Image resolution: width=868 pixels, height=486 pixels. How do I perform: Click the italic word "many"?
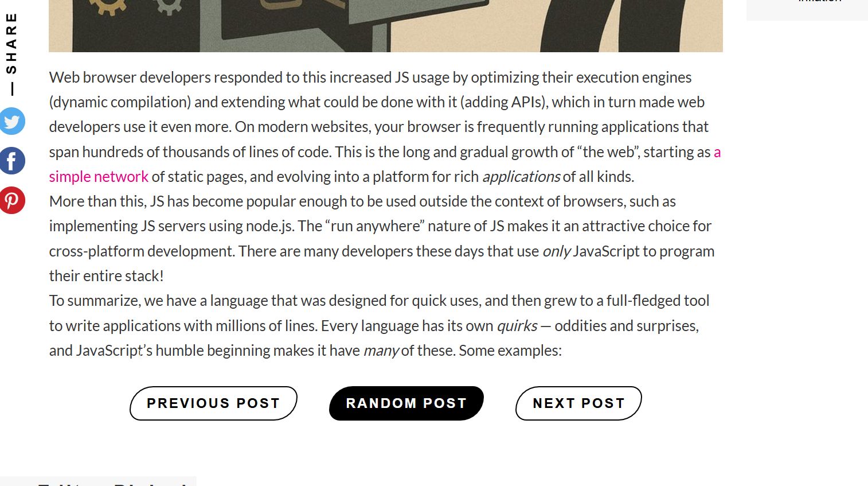[381, 351]
